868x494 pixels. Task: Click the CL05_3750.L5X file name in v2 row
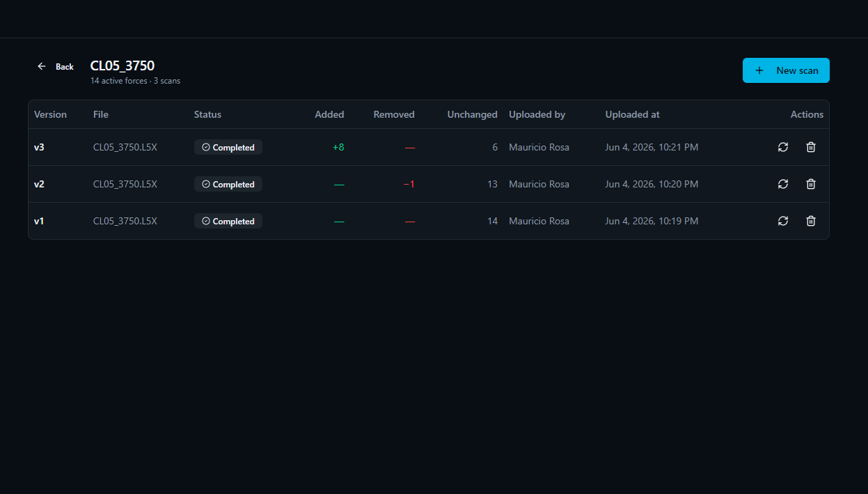[125, 184]
